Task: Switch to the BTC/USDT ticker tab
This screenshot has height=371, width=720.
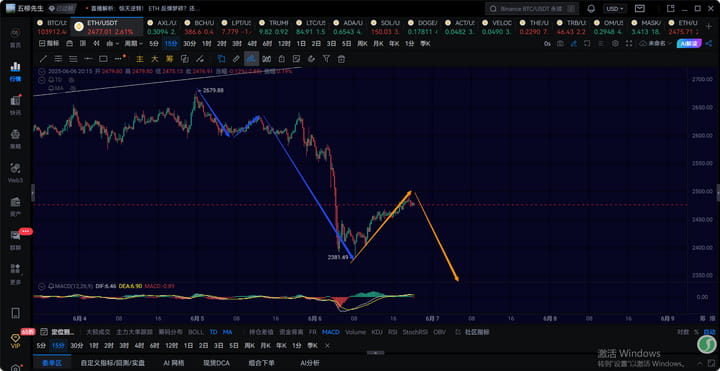Action: coord(51,27)
